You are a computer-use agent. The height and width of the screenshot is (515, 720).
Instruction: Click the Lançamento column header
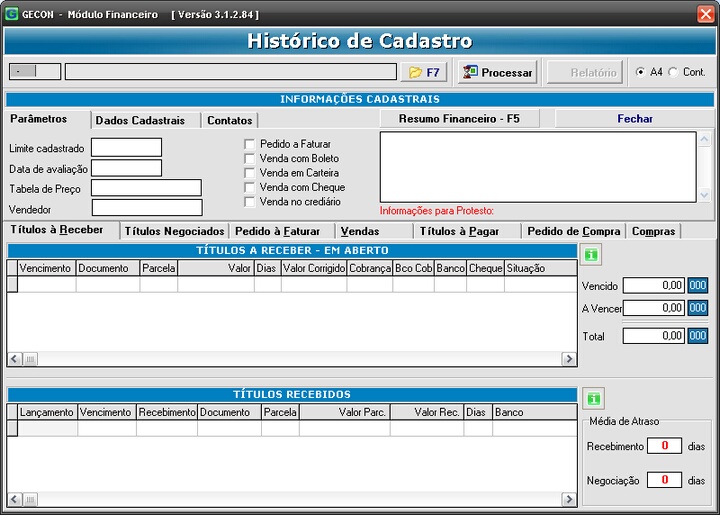click(47, 412)
